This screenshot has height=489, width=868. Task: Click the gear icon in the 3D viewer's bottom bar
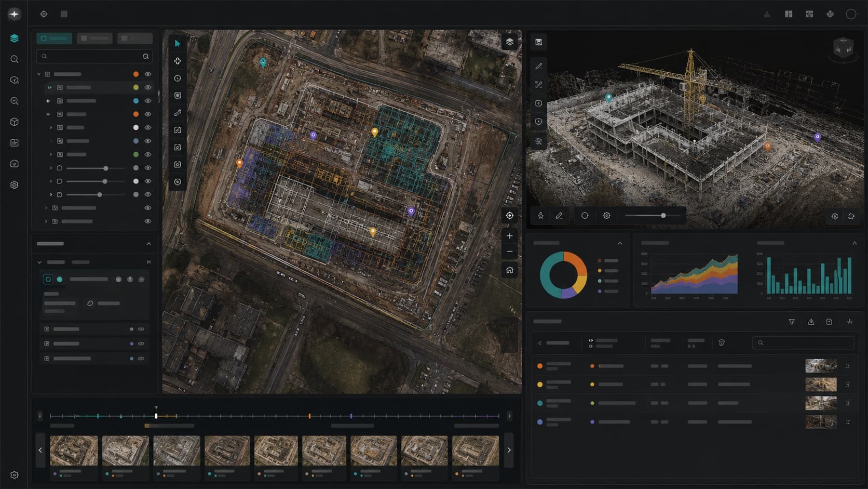tap(606, 216)
